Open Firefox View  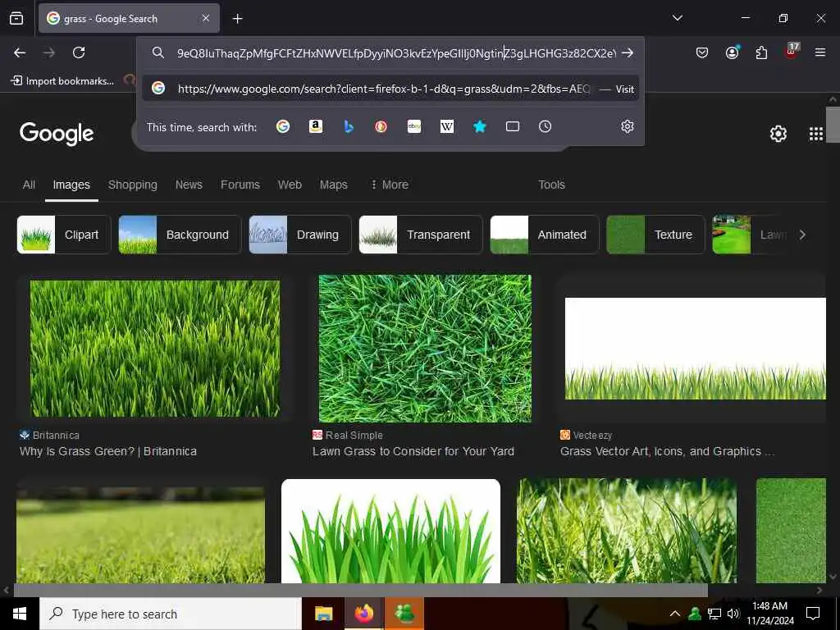click(16, 19)
